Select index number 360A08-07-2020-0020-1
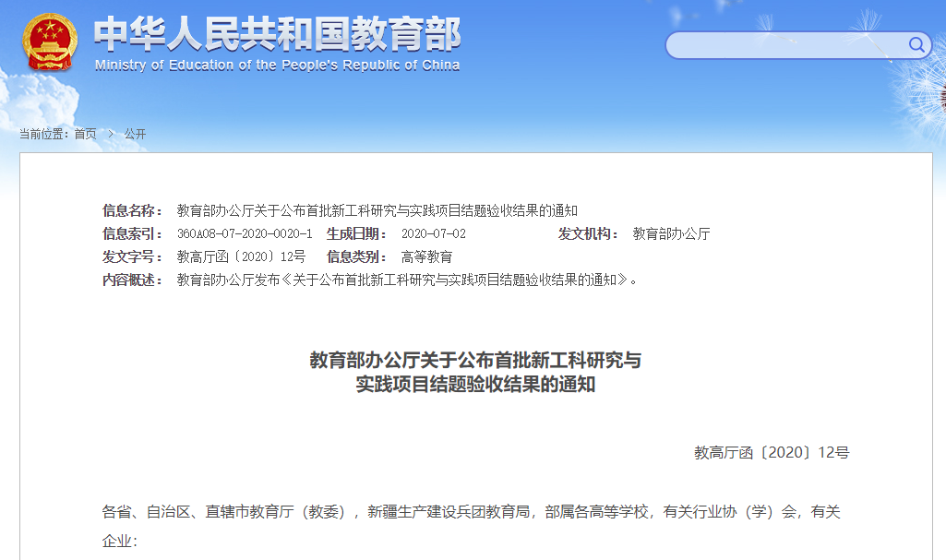 pos(245,233)
